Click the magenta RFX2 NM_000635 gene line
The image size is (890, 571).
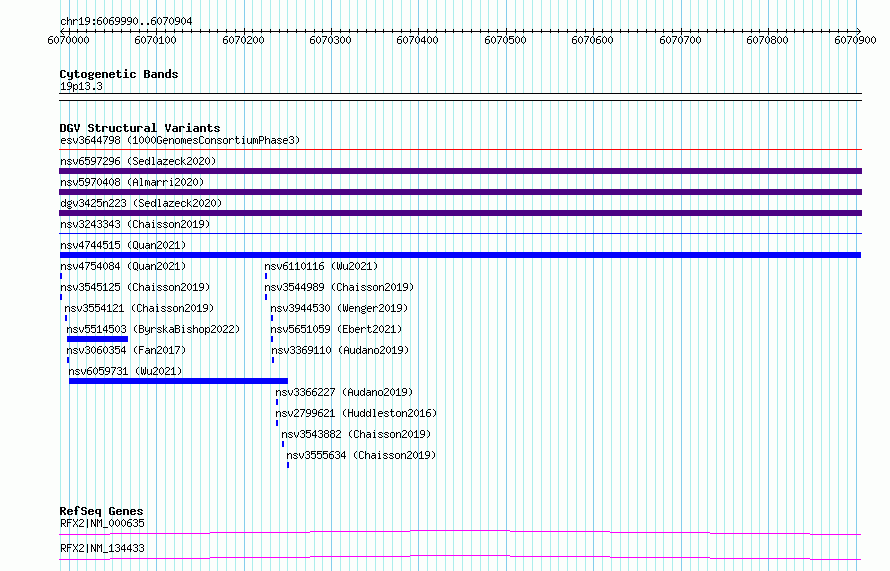460,532
